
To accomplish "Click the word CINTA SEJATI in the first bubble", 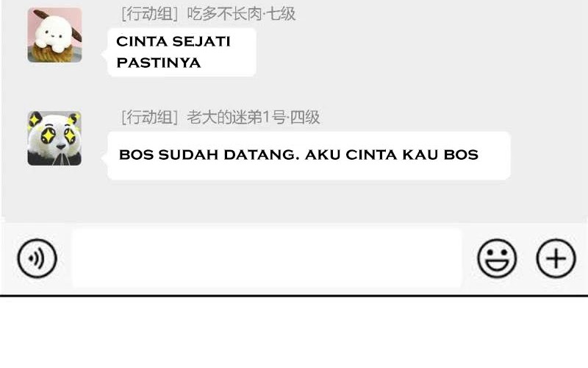I will click(173, 41).
